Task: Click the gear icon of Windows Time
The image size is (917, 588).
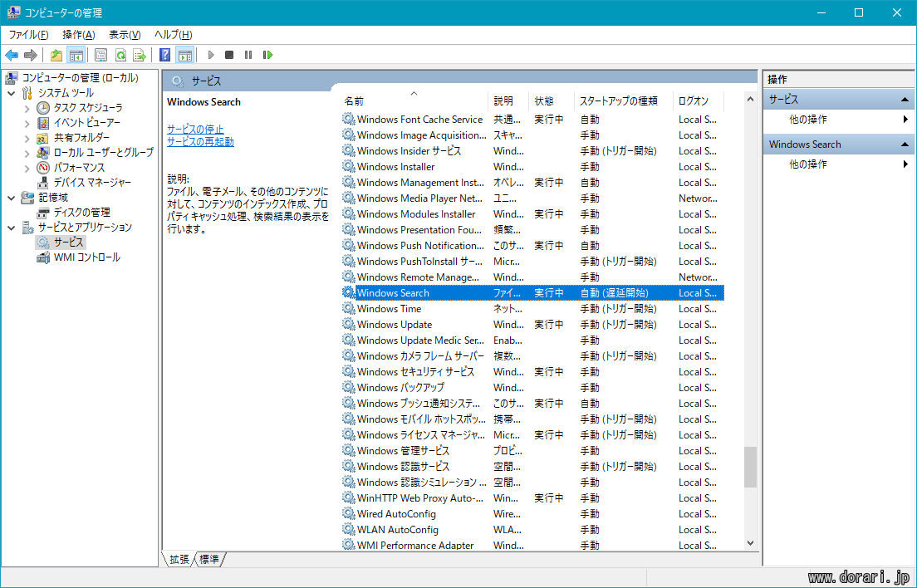Action: (x=349, y=309)
